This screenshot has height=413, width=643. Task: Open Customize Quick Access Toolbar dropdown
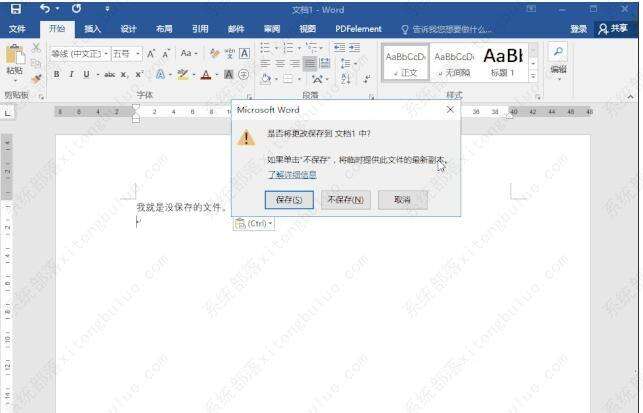tap(107, 9)
